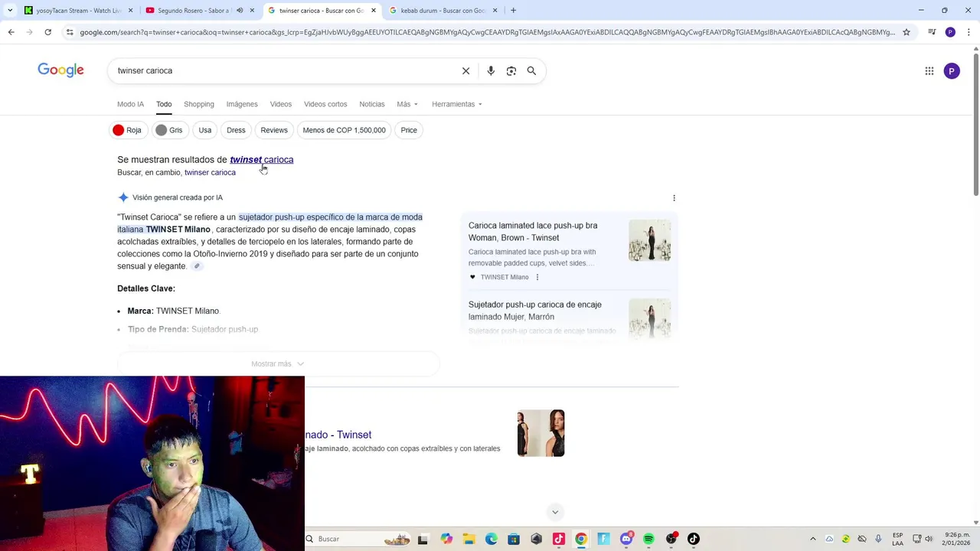This screenshot has width=980, height=551.
Task: Switch to Videos cortos results
Action: pos(325,104)
